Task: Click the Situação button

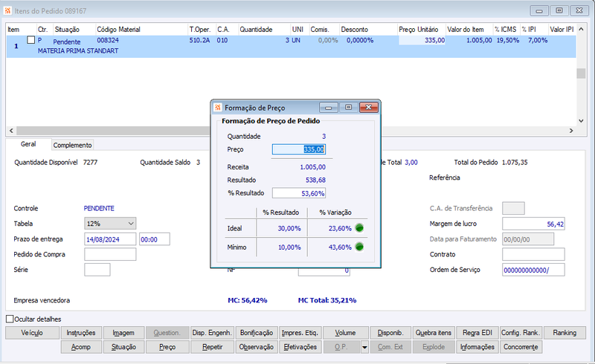Action: (123, 347)
